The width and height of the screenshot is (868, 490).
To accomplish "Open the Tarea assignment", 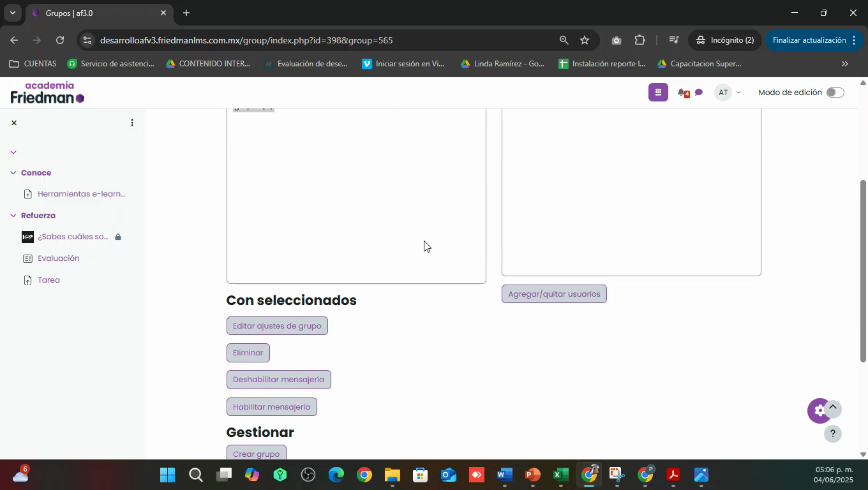I will point(49,280).
